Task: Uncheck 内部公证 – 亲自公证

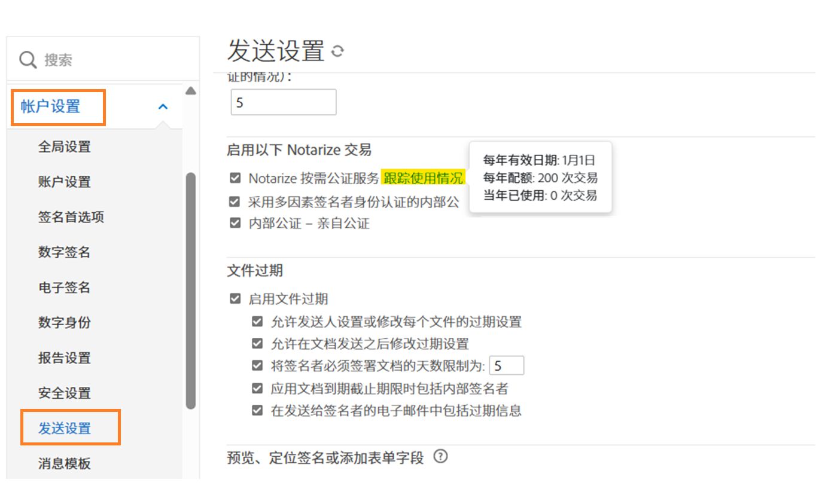Action: click(x=234, y=222)
